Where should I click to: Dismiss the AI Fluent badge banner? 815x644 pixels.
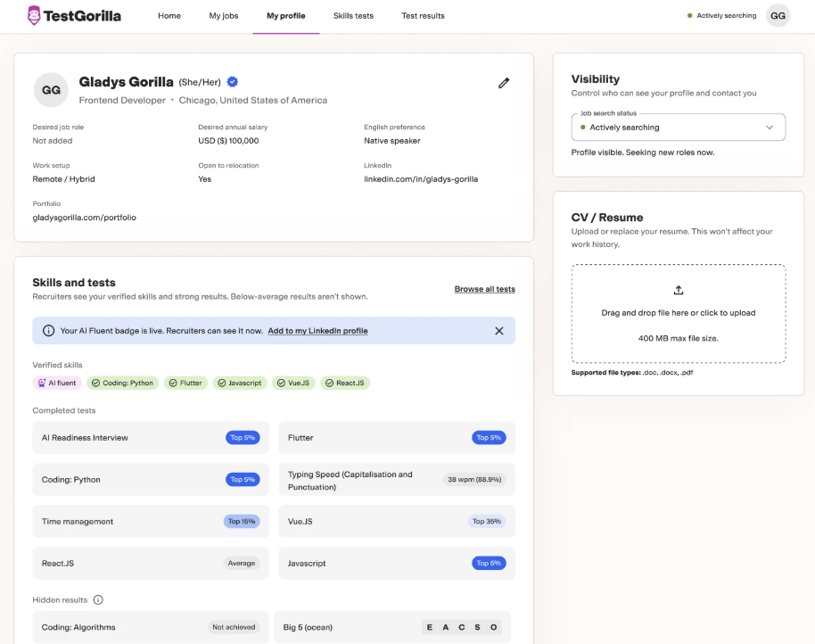coord(499,331)
